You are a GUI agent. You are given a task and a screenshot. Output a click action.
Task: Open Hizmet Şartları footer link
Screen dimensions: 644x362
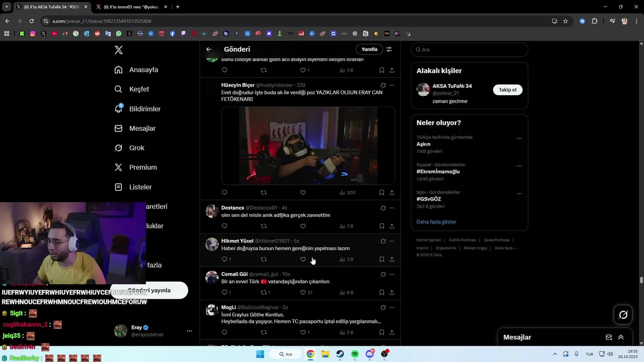click(x=429, y=240)
